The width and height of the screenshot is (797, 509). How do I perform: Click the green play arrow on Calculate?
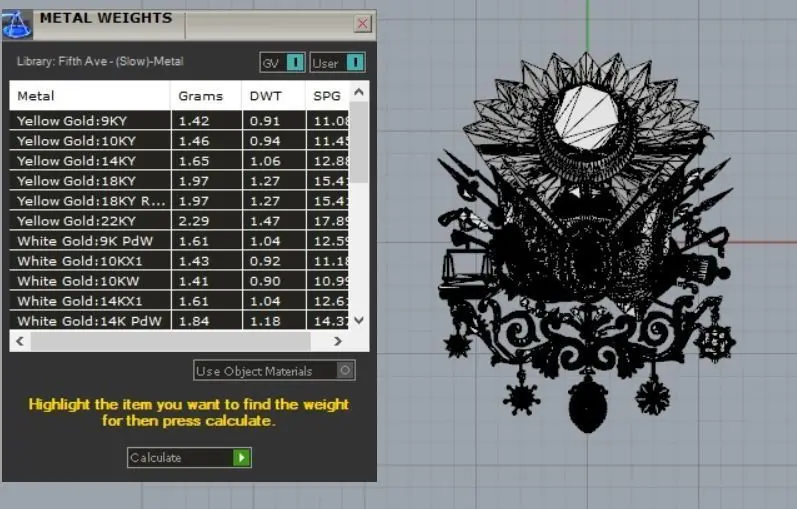(x=242, y=458)
